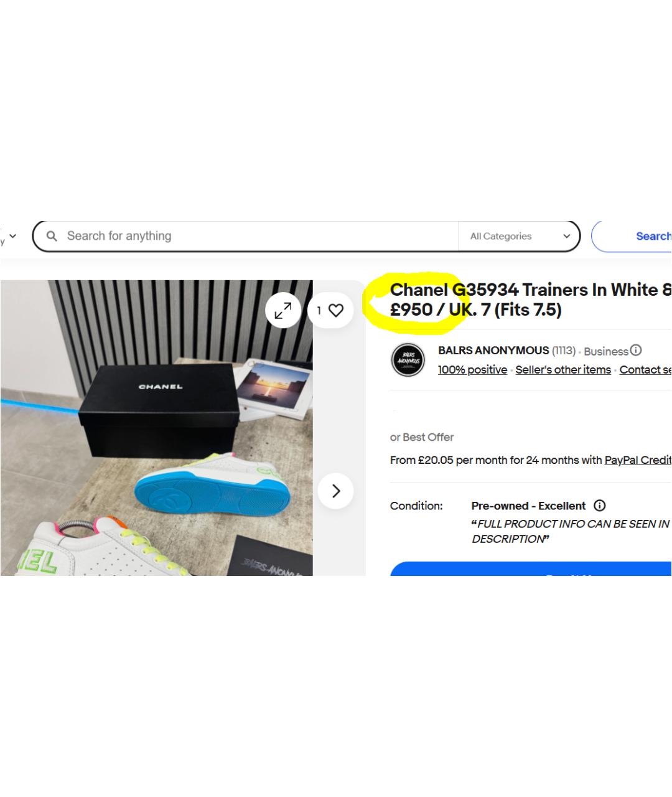Click the Chanel shoebox product photo

pyautogui.click(x=157, y=428)
